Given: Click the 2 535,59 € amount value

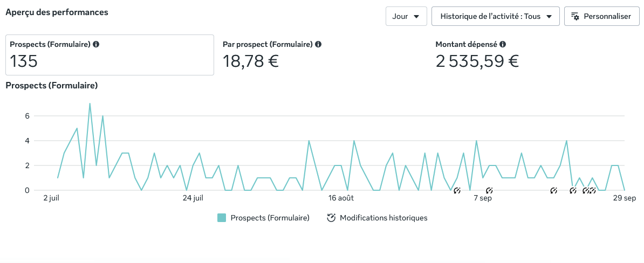Looking at the screenshot, I should pos(477,61).
